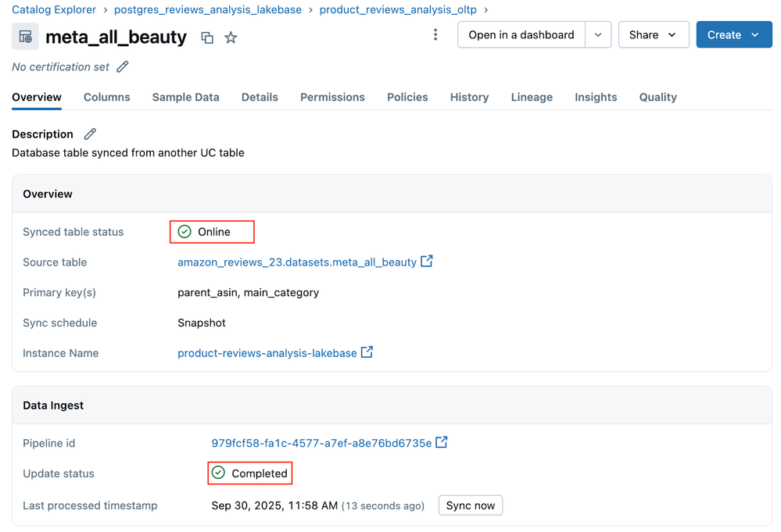This screenshot has height=532, width=781.
Task: Switch to the Sample Data tab
Action: [185, 98]
